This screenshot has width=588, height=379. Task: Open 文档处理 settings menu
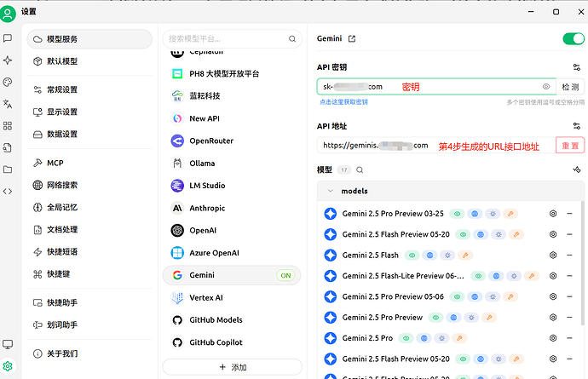pyautogui.click(x=89, y=229)
